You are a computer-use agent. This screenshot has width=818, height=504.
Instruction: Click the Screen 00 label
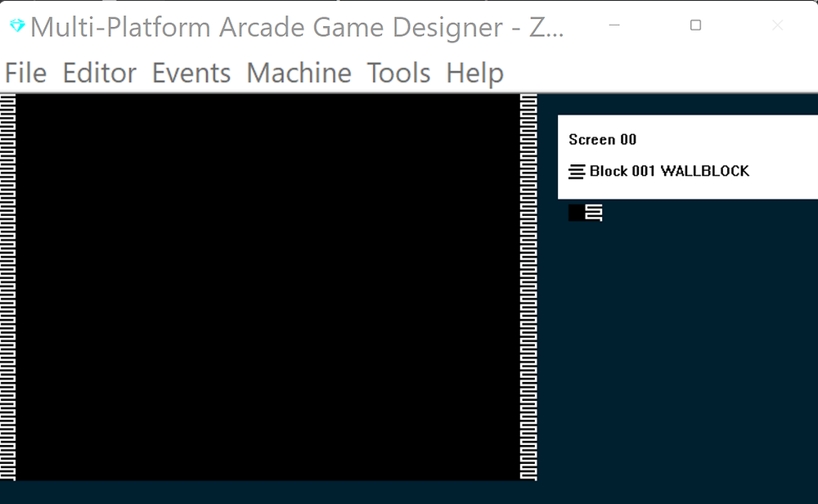click(x=602, y=140)
